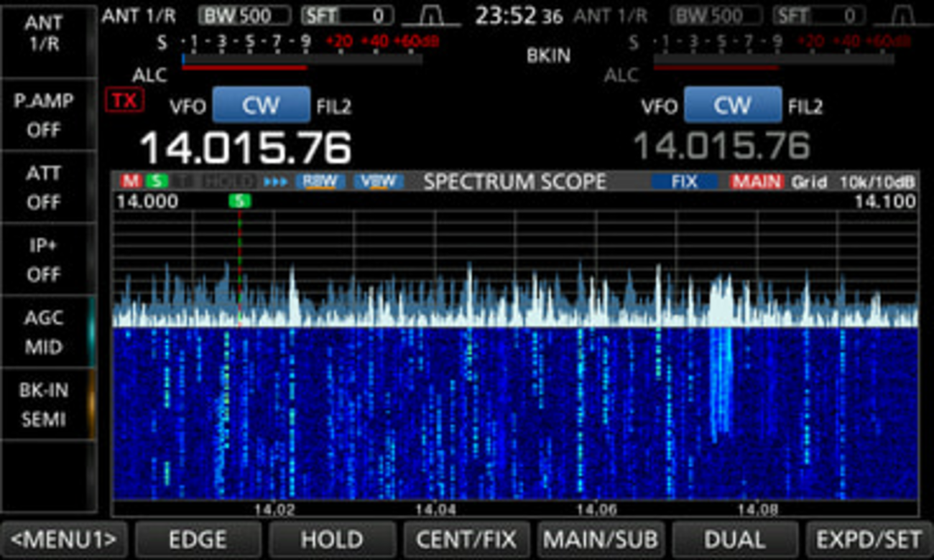Toggle the P.AMP preamp setting
This screenshot has width=934, height=560.
(47, 115)
